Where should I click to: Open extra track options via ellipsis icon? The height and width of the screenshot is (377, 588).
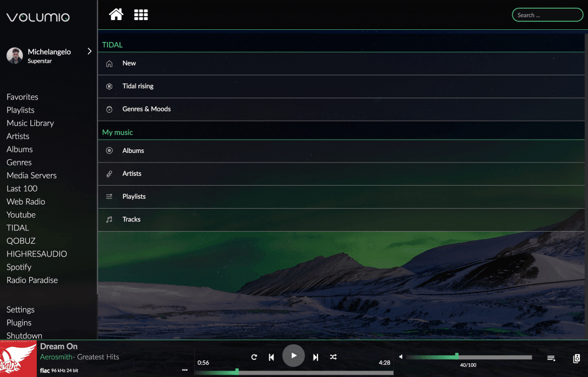[x=184, y=370]
